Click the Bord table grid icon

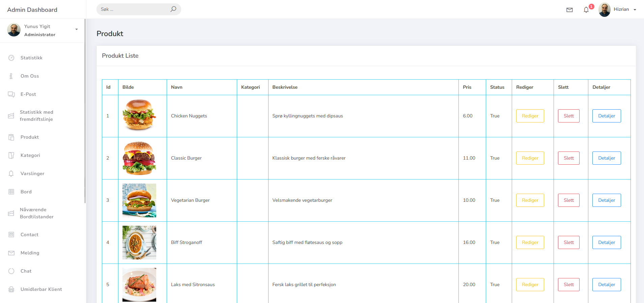[x=11, y=192]
